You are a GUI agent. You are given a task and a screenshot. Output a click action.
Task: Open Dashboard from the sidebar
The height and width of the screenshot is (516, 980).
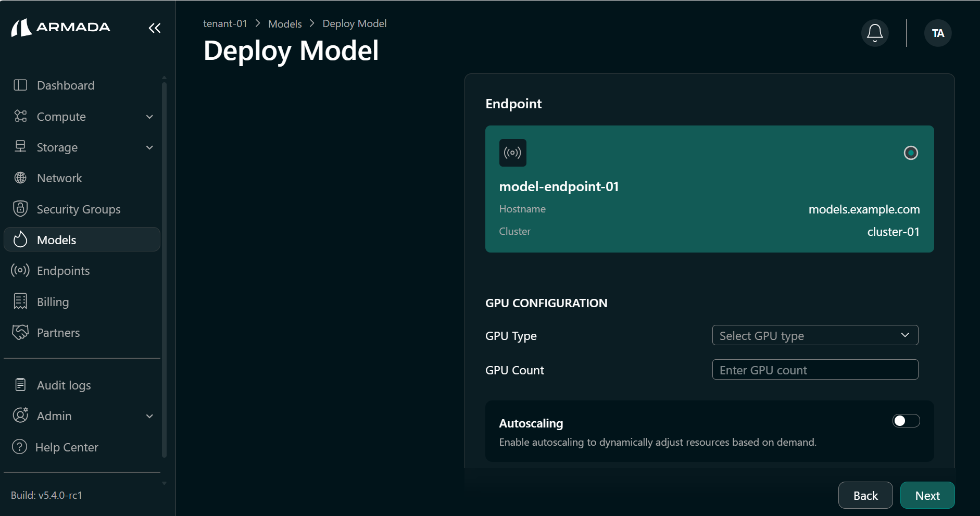coord(82,85)
